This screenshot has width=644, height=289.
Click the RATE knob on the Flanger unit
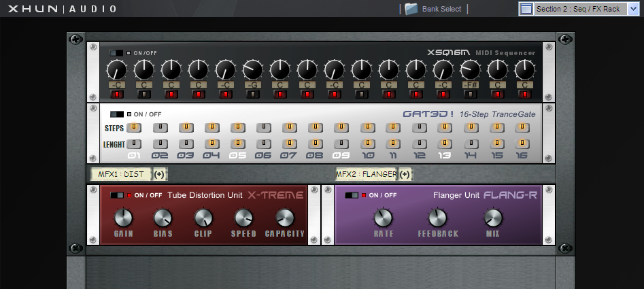(383, 218)
